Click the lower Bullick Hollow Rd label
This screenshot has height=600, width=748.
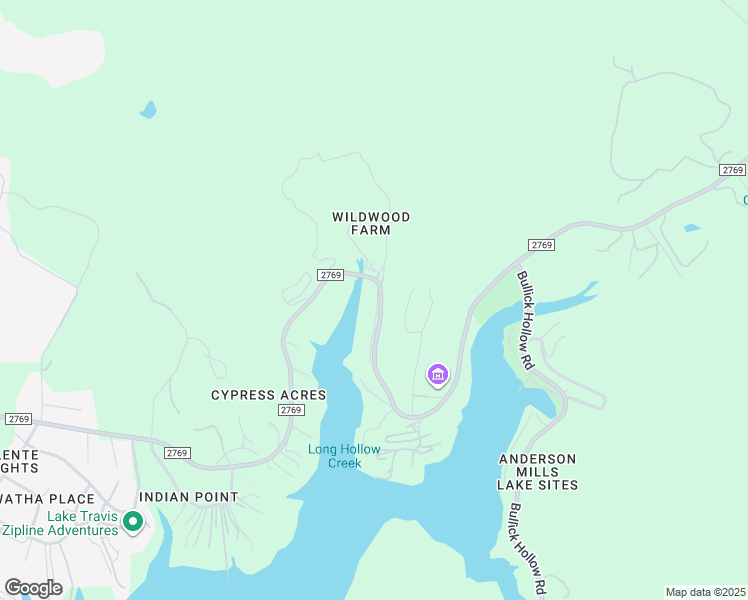tap(527, 547)
